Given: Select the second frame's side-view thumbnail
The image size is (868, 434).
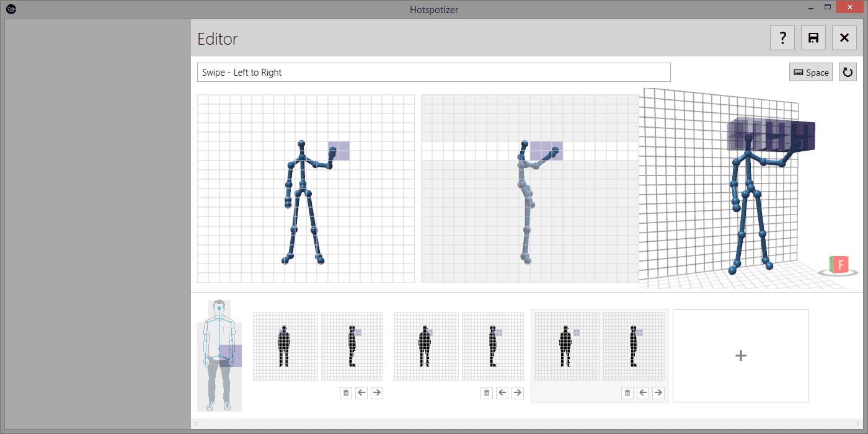Looking at the screenshot, I should point(493,347).
